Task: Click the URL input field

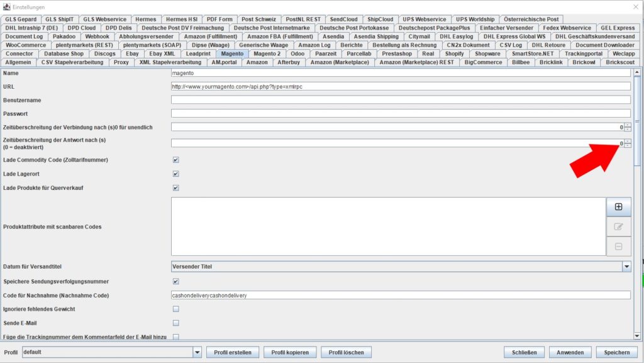Action: pyautogui.click(x=401, y=87)
